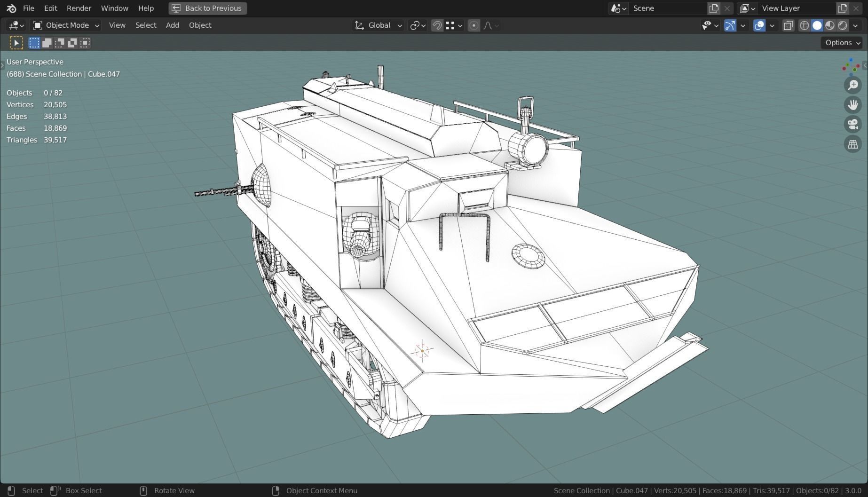Image resolution: width=868 pixels, height=497 pixels.
Task: Click the Blender logo menu icon
Action: 11,8
